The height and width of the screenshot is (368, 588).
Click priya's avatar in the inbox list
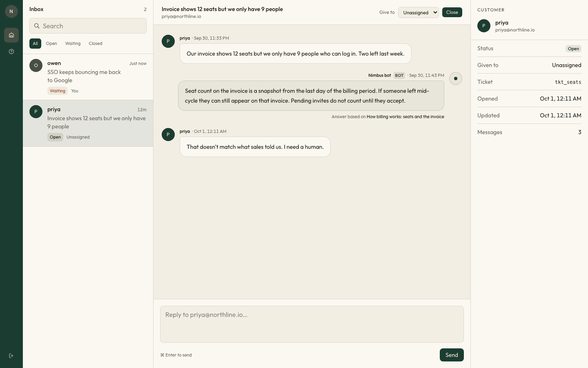coord(36,112)
